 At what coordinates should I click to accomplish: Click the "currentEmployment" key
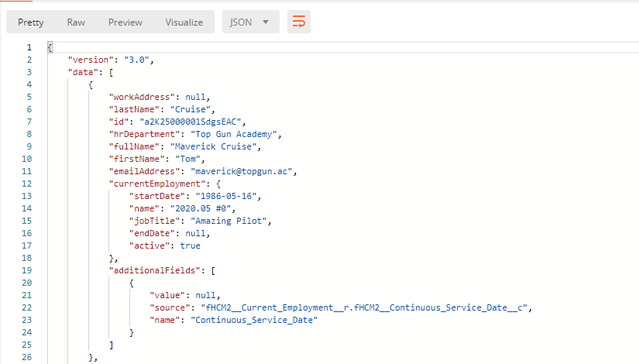tap(157, 184)
